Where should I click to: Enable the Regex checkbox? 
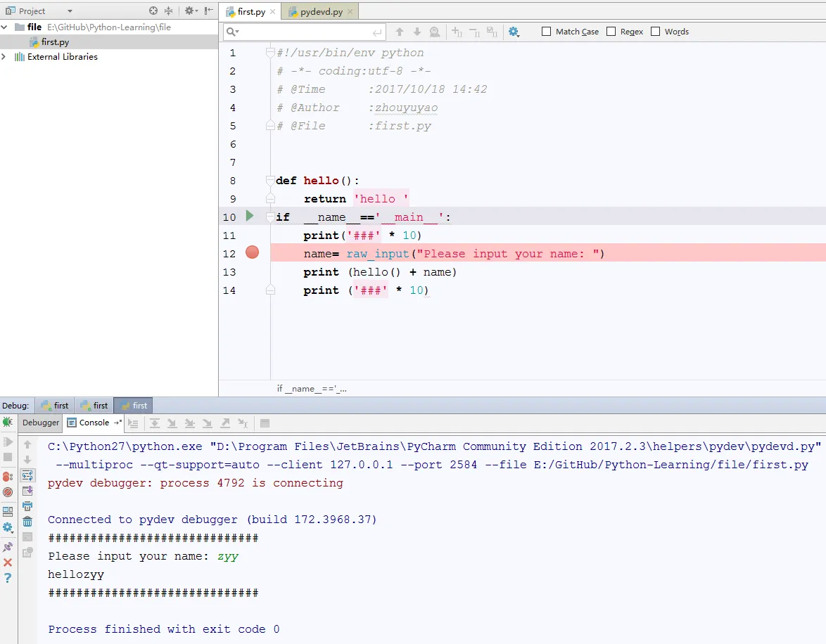[x=611, y=32]
